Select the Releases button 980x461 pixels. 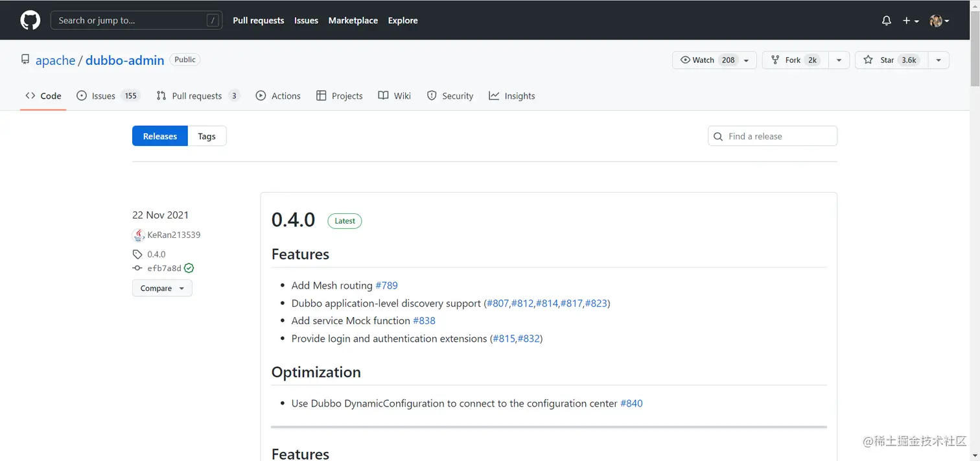click(160, 136)
